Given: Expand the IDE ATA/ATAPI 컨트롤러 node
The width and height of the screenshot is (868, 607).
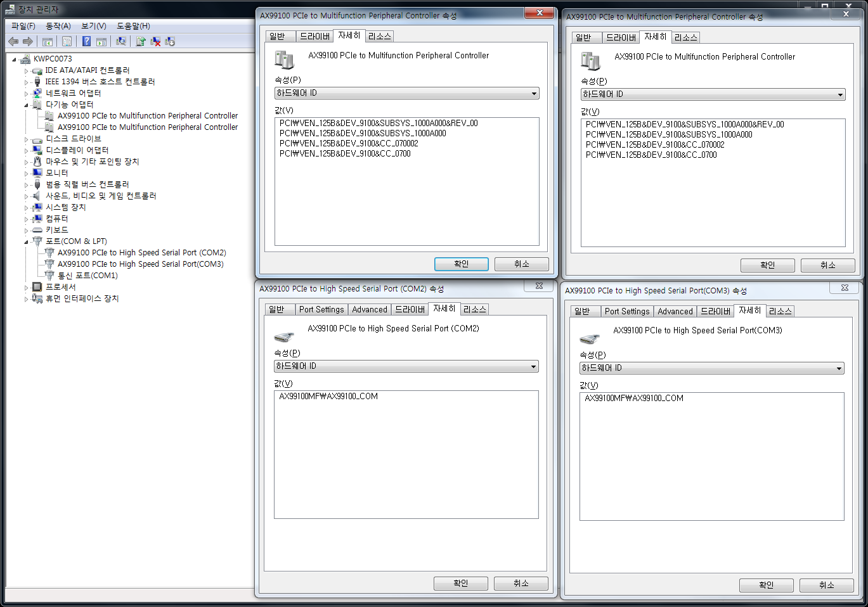Looking at the screenshot, I should pos(27,71).
